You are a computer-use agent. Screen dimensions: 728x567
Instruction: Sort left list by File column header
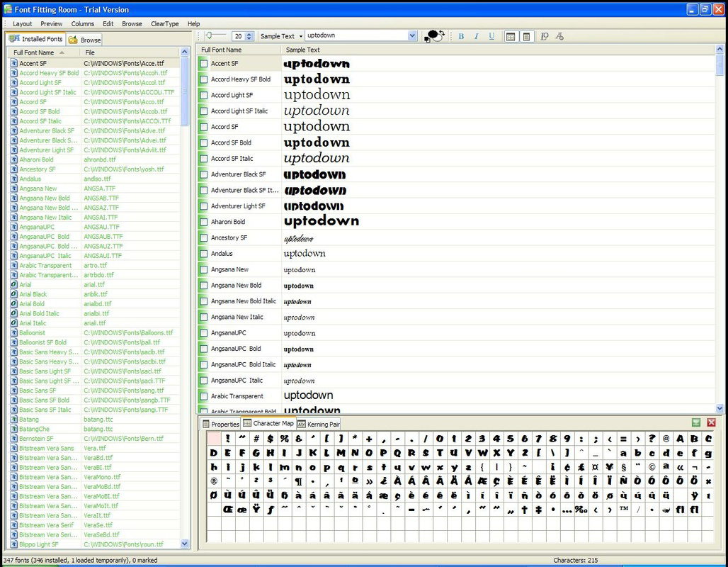click(130, 52)
